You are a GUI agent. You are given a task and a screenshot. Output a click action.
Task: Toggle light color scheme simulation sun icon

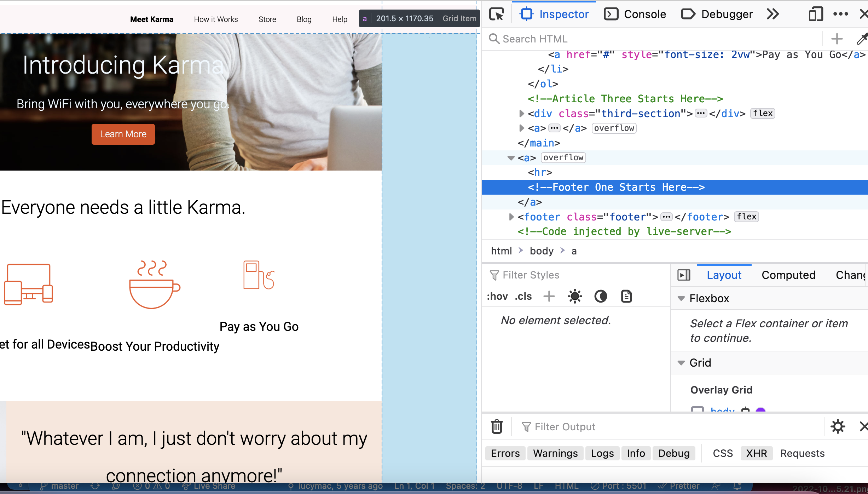[x=575, y=296]
